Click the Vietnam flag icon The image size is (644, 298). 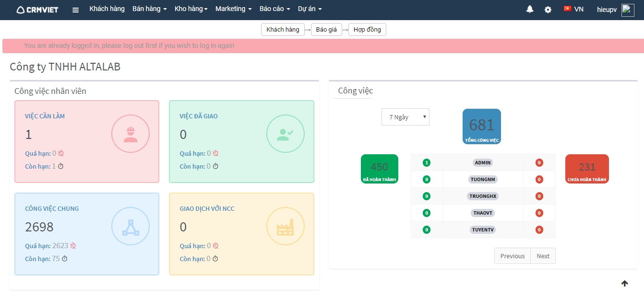pyautogui.click(x=568, y=9)
